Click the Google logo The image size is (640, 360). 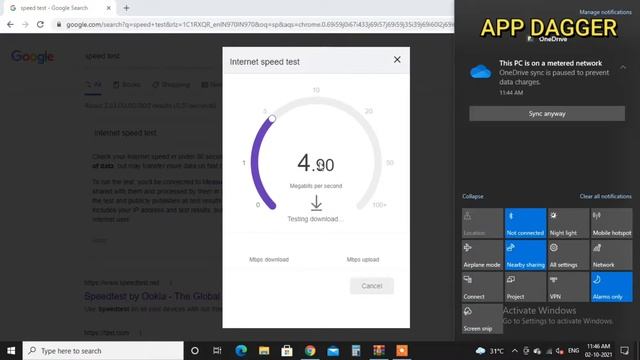(x=33, y=56)
